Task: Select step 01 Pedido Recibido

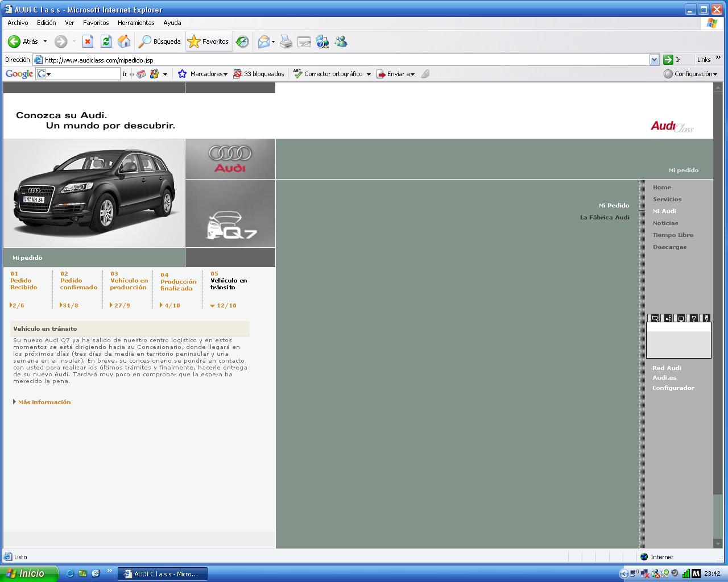Action: 24,281
